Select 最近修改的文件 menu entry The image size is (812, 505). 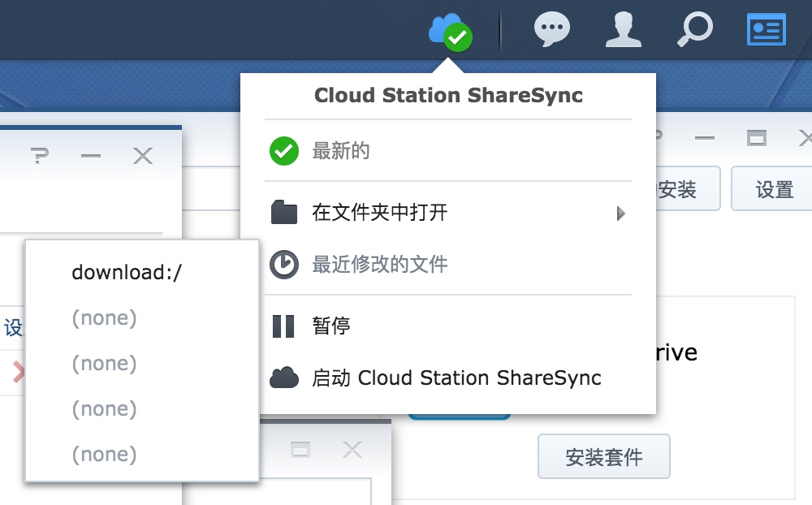click(x=448, y=264)
